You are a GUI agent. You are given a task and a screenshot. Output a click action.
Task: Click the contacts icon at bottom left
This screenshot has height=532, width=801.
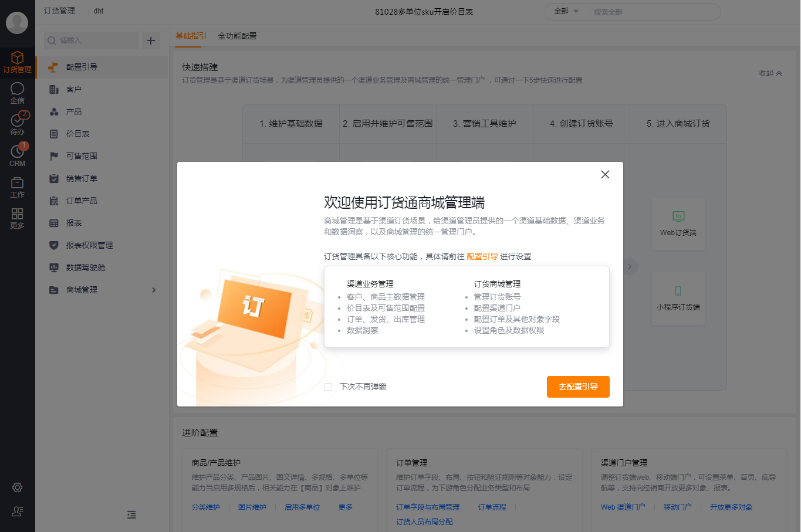pos(17,511)
